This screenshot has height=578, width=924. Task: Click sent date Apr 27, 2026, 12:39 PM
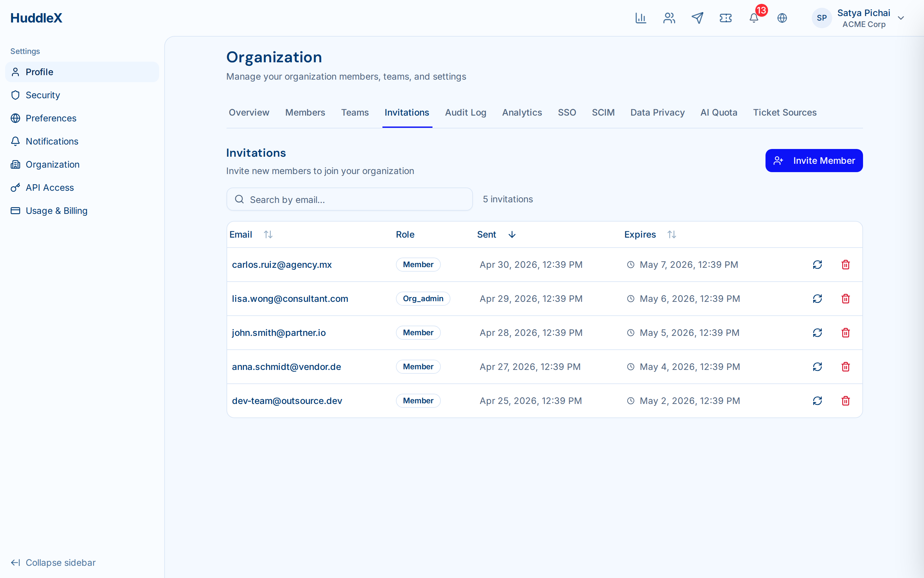tap(530, 367)
